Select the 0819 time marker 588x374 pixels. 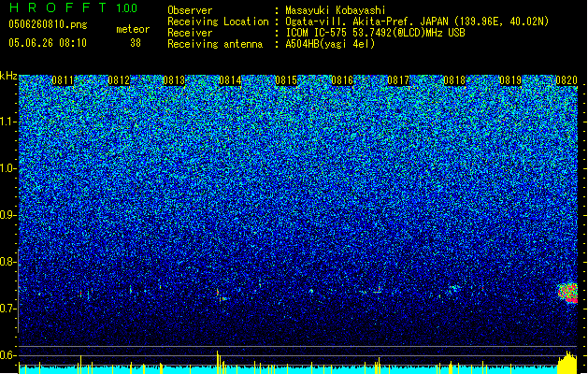tap(510, 80)
